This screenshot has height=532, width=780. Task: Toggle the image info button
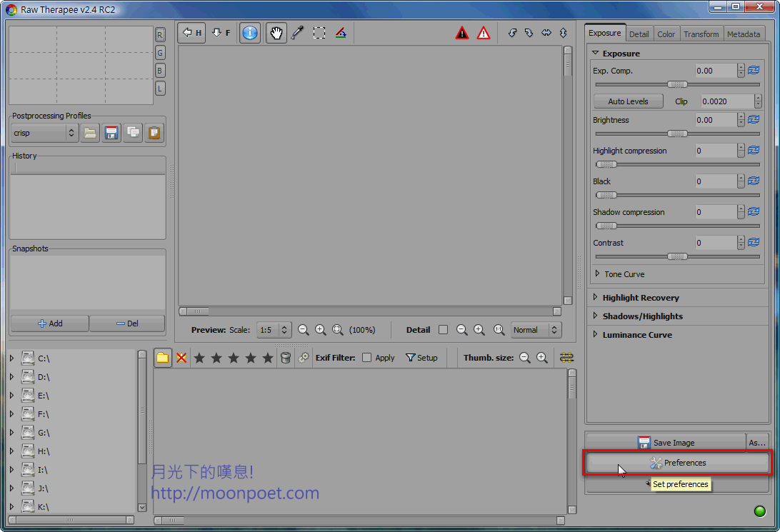coord(249,33)
